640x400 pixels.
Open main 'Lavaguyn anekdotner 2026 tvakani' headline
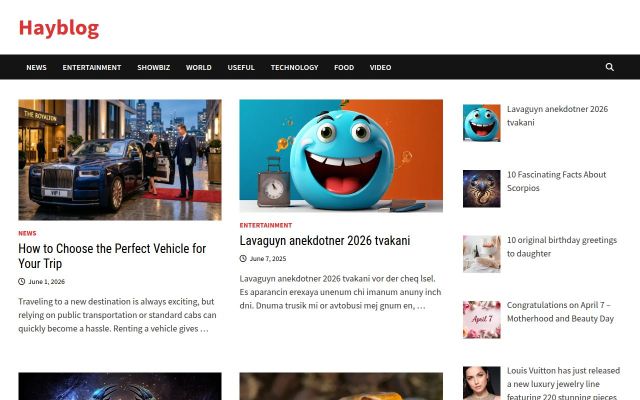tap(325, 240)
